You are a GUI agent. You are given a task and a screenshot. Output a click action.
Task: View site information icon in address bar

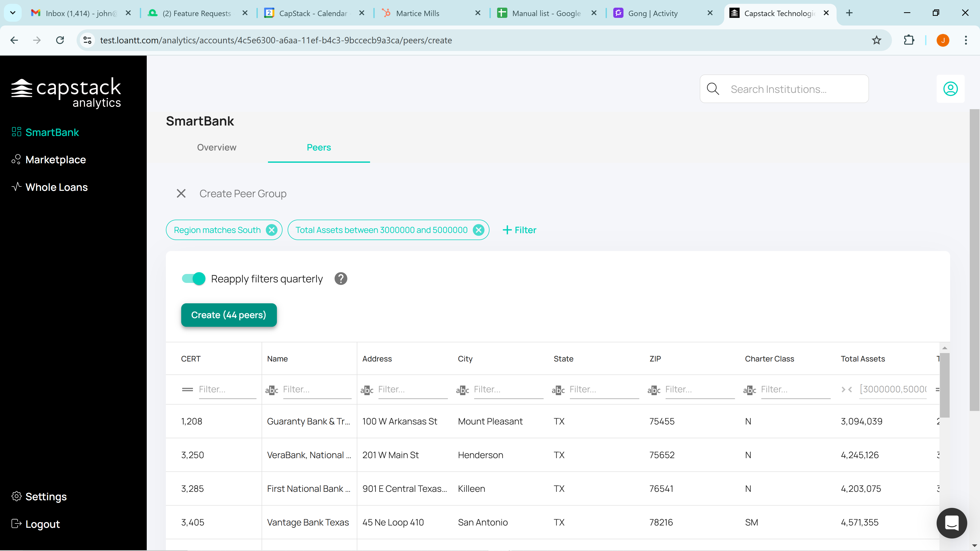[x=88, y=40]
